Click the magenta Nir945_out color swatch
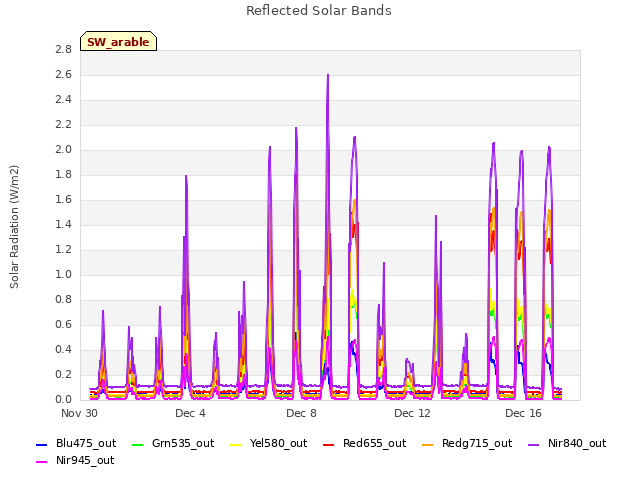 coord(42,462)
